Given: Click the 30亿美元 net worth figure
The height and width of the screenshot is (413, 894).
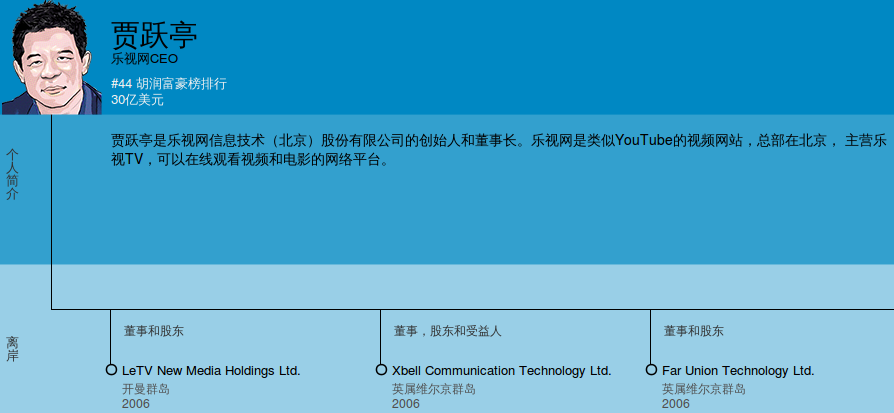Looking at the screenshot, I should pyautogui.click(x=137, y=100).
